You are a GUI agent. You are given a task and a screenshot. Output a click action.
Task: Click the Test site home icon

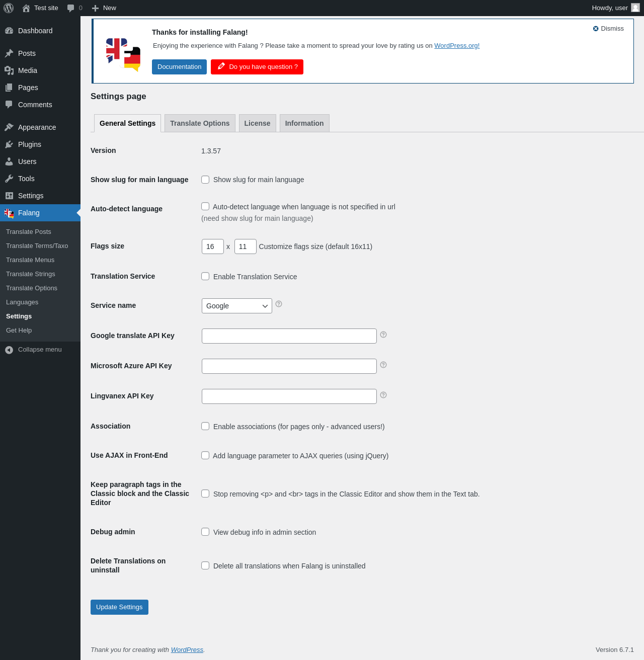(x=26, y=8)
